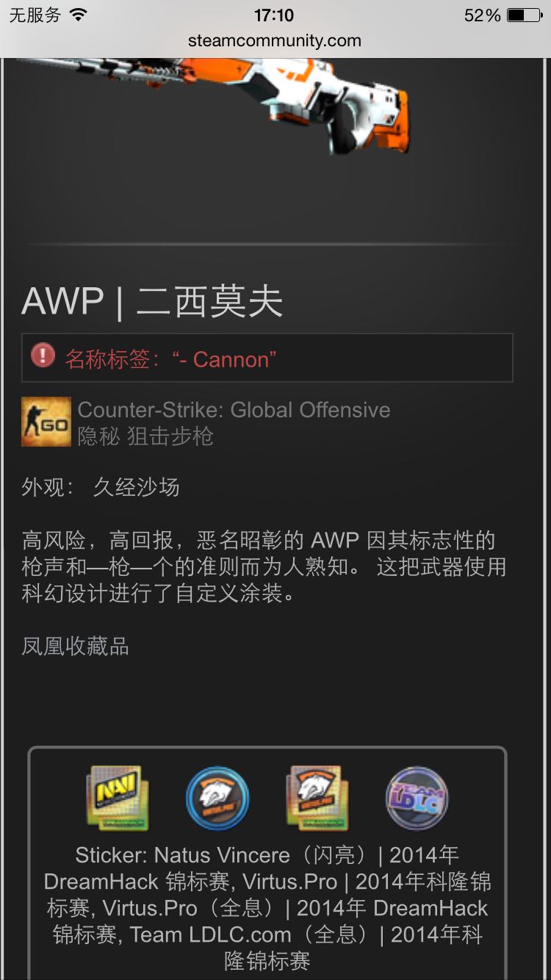Click the Natus Vincere foil sticker icon

click(x=117, y=798)
